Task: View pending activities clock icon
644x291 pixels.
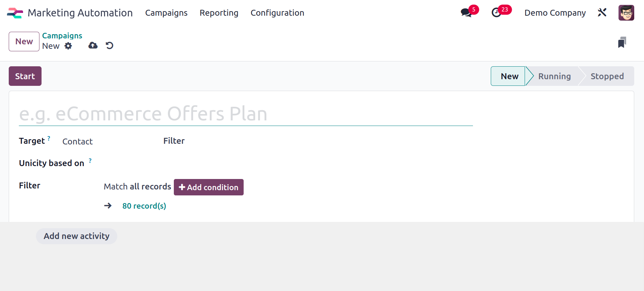Action: (496, 13)
